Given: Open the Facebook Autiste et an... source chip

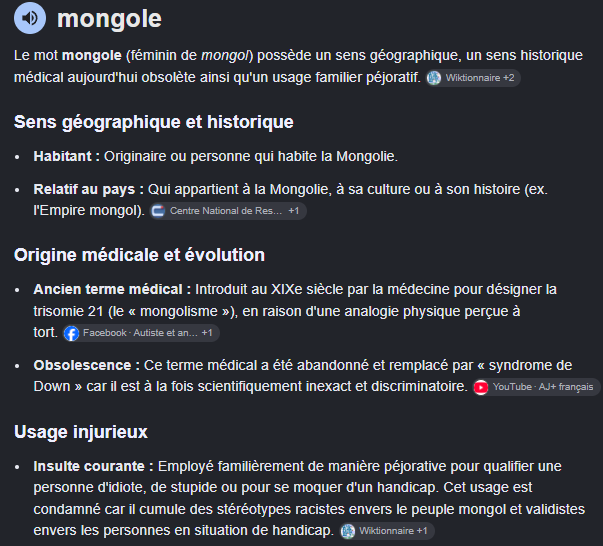Looking at the screenshot, I should (141, 333).
